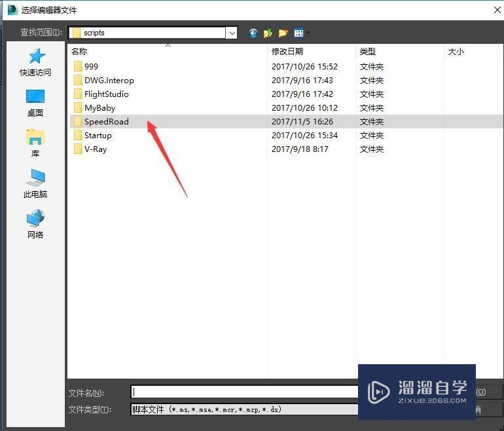Click the date 2017/10/26 10:12 cell

click(305, 108)
